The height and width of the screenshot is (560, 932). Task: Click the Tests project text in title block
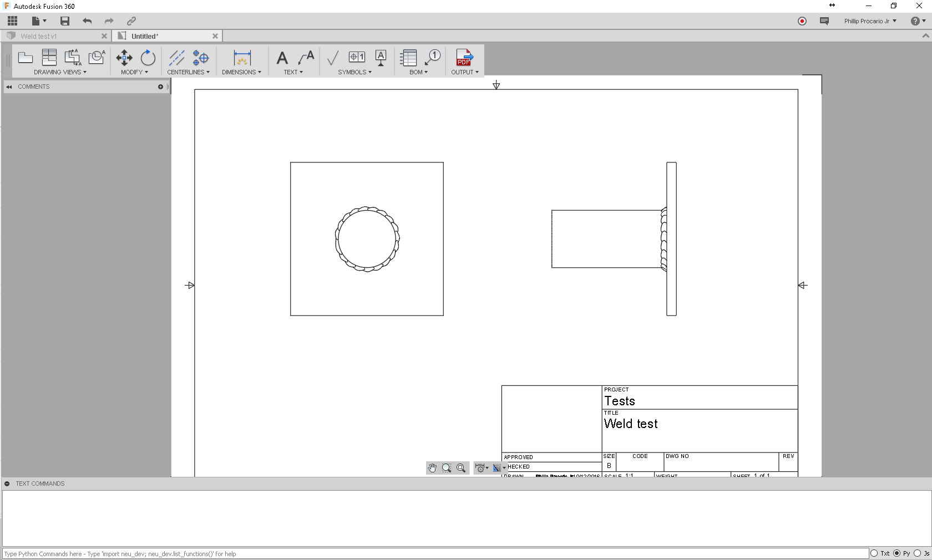click(620, 401)
